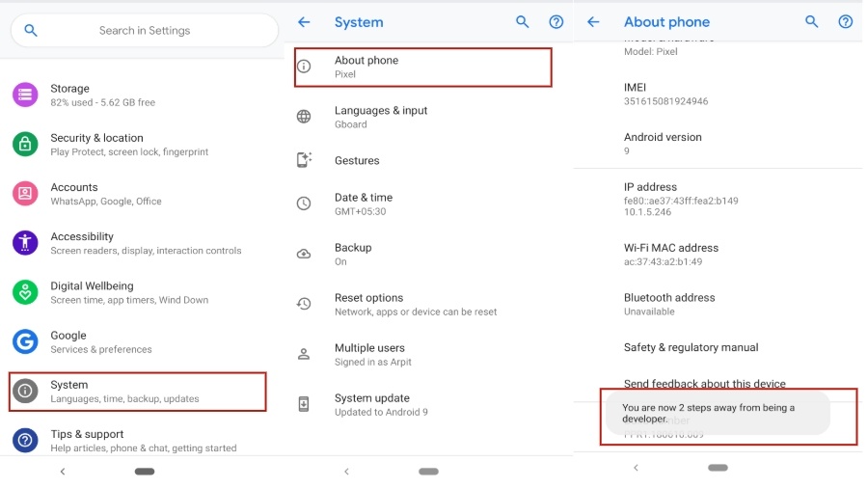
Task: Go back using the System header arrow
Action: coord(304,22)
